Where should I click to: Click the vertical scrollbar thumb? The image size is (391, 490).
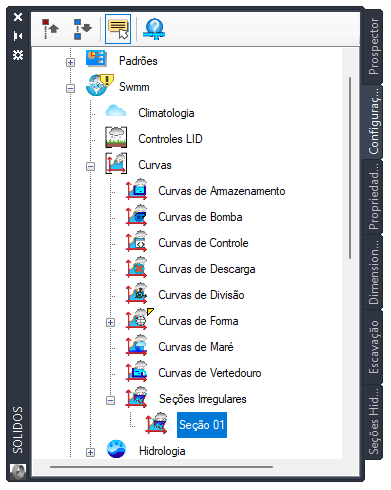point(350,168)
